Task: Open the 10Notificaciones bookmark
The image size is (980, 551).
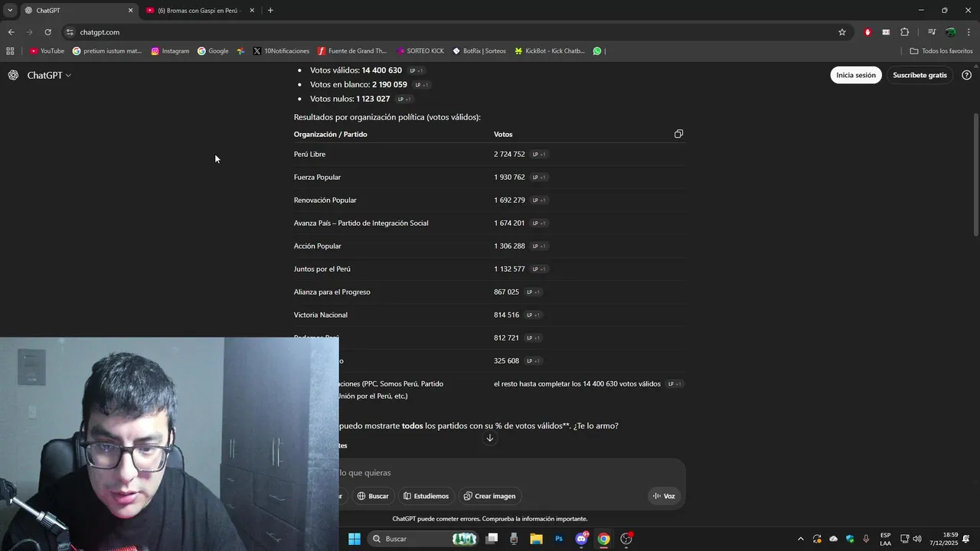Action: pos(281,51)
